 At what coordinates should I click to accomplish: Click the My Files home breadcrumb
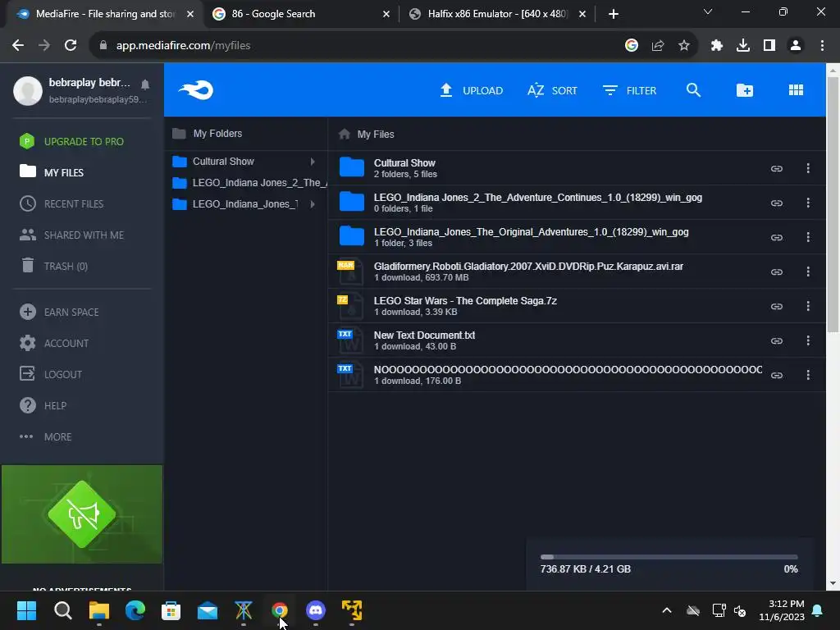(x=367, y=134)
